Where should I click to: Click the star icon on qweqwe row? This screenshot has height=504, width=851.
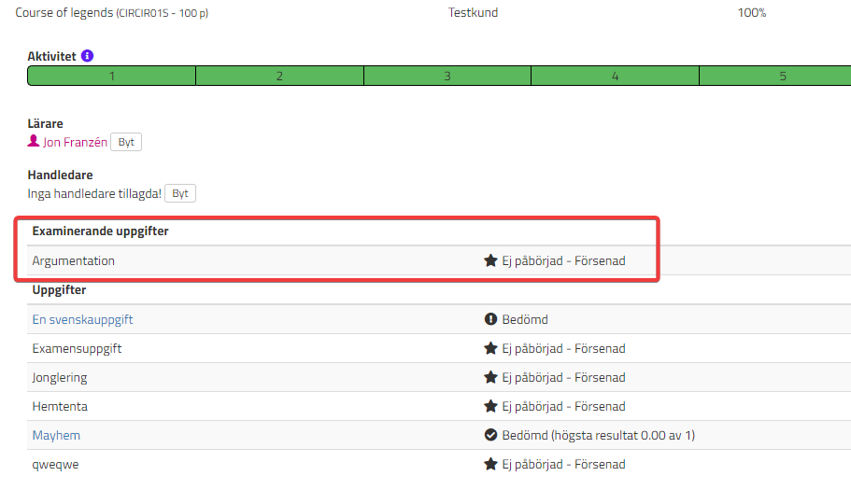coord(490,464)
